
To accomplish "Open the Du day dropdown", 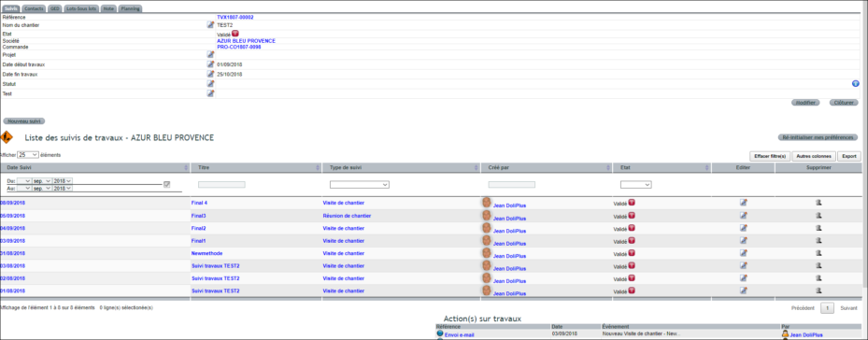I will pos(23,181).
